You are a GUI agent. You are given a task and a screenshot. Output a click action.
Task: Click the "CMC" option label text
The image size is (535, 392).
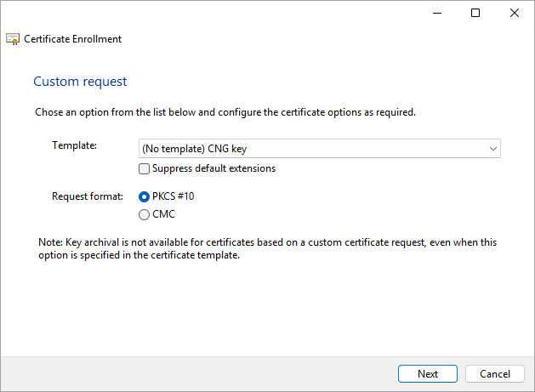pos(163,214)
